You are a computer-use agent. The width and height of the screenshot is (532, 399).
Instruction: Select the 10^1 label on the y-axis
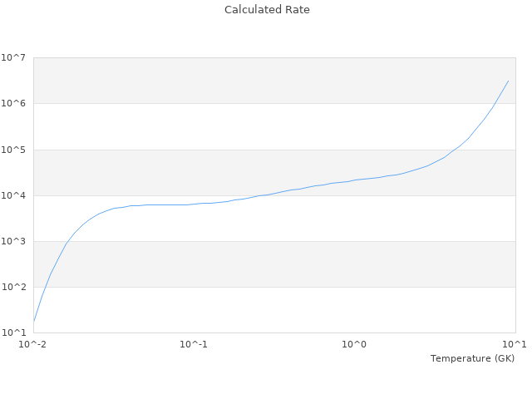(13, 332)
